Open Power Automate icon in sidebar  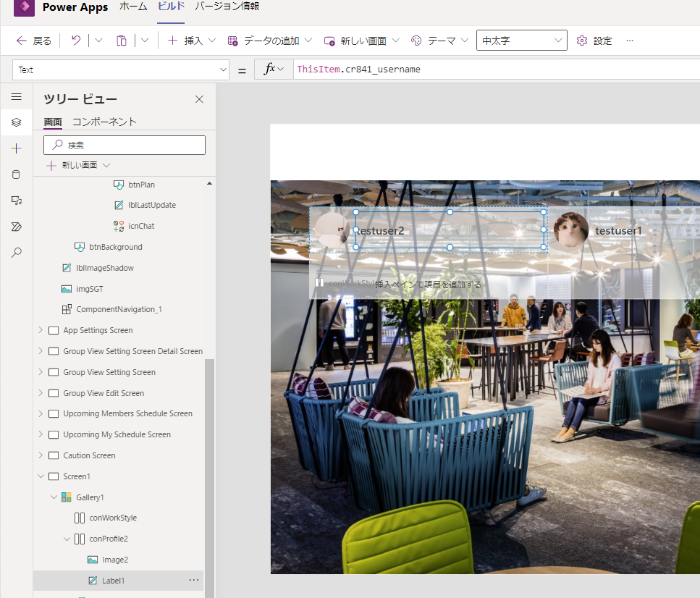pyautogui.click(x=16, y=227)
